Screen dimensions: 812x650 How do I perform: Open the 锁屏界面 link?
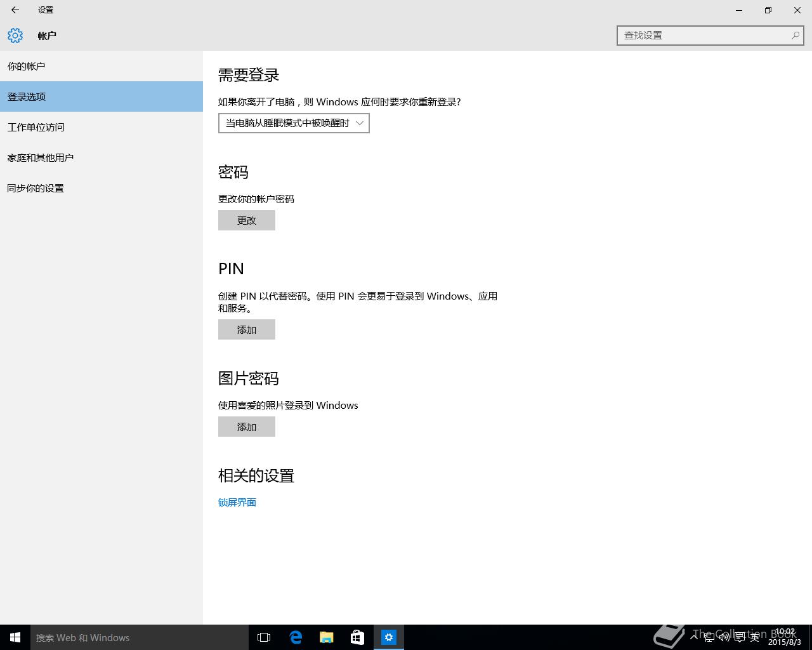(x=237, y=502)
